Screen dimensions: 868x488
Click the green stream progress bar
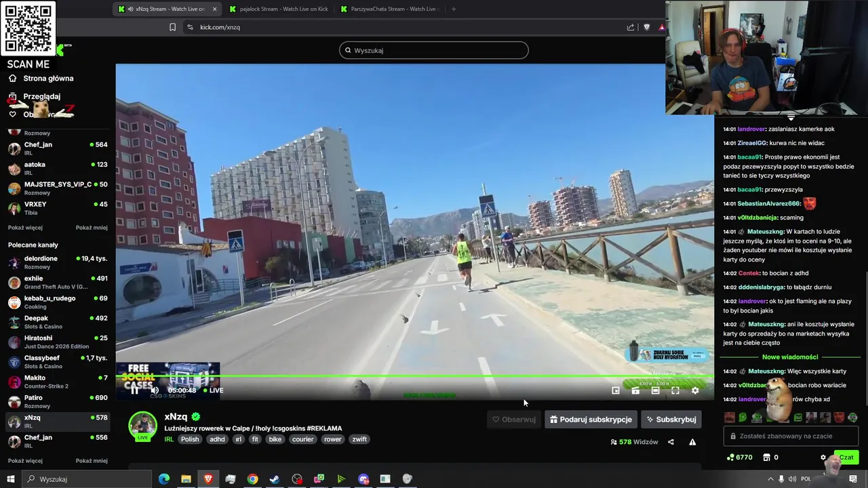pyautogui.click(x=414, y=376)
